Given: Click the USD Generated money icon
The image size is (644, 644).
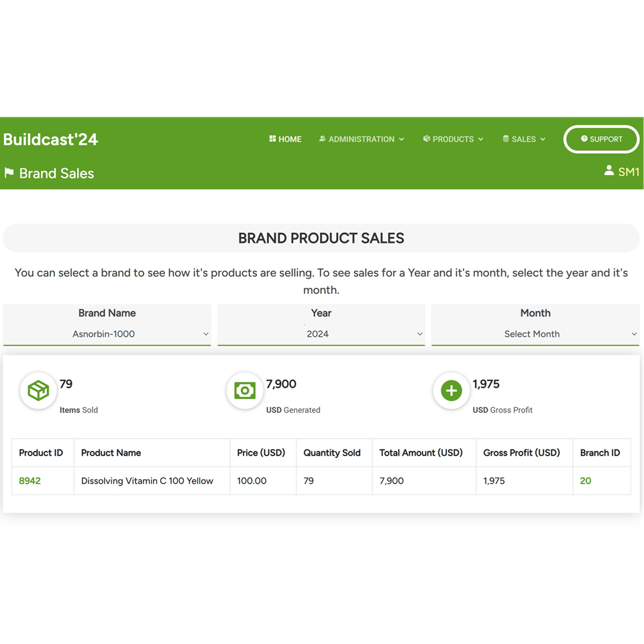Looking at the screenshot, I should pos(245,390).
